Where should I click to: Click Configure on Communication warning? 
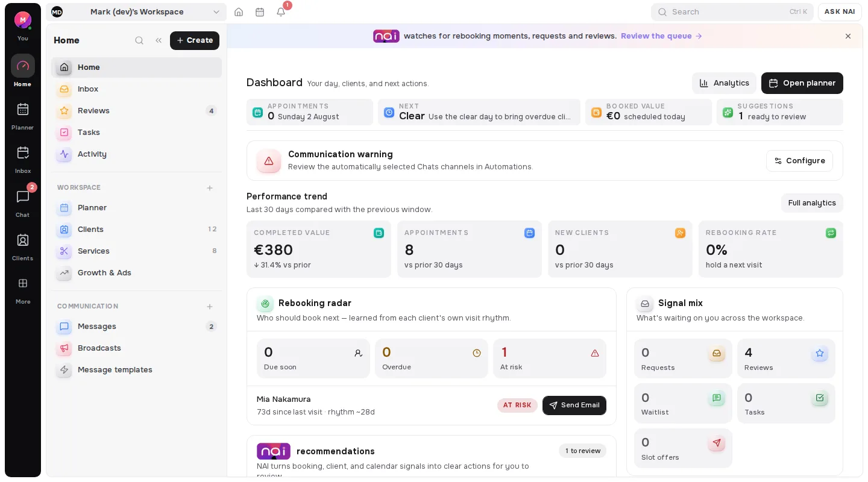[799, 161]
